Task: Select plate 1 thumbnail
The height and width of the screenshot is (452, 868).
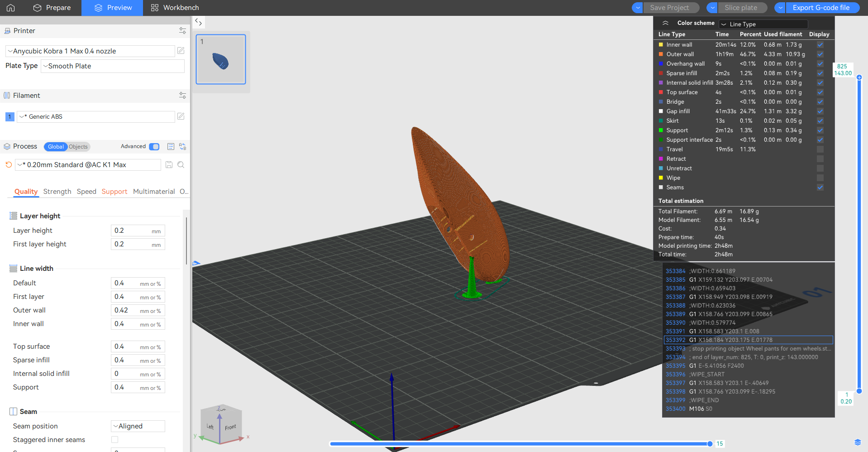Action: click(x=221, y=59)
